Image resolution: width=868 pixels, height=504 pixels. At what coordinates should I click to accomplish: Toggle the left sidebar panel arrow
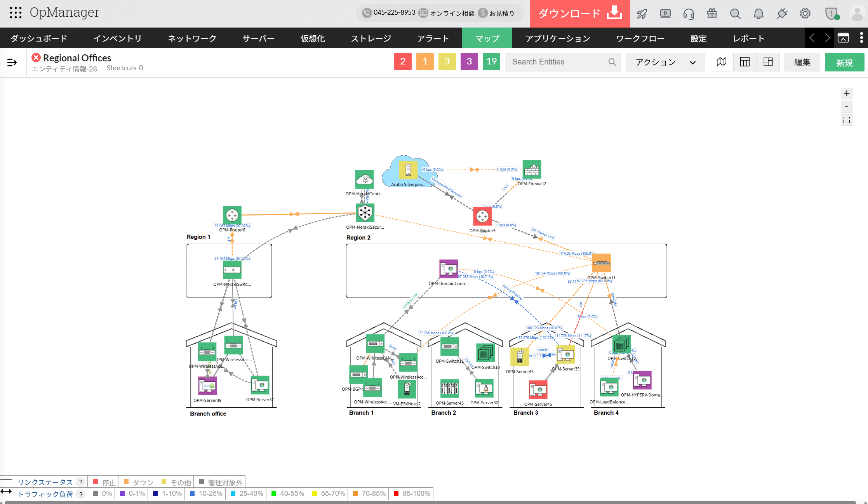point(12,63)
